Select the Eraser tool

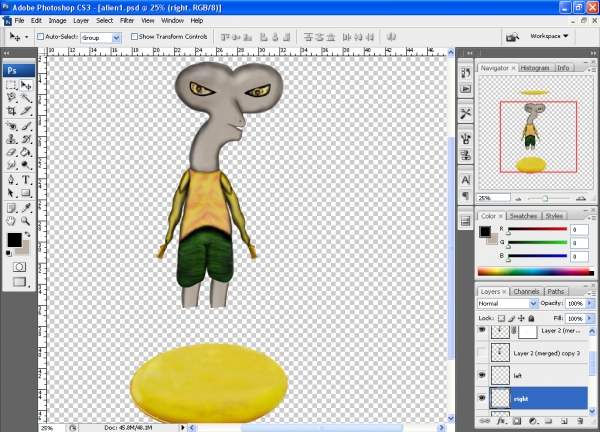[11, 152]
